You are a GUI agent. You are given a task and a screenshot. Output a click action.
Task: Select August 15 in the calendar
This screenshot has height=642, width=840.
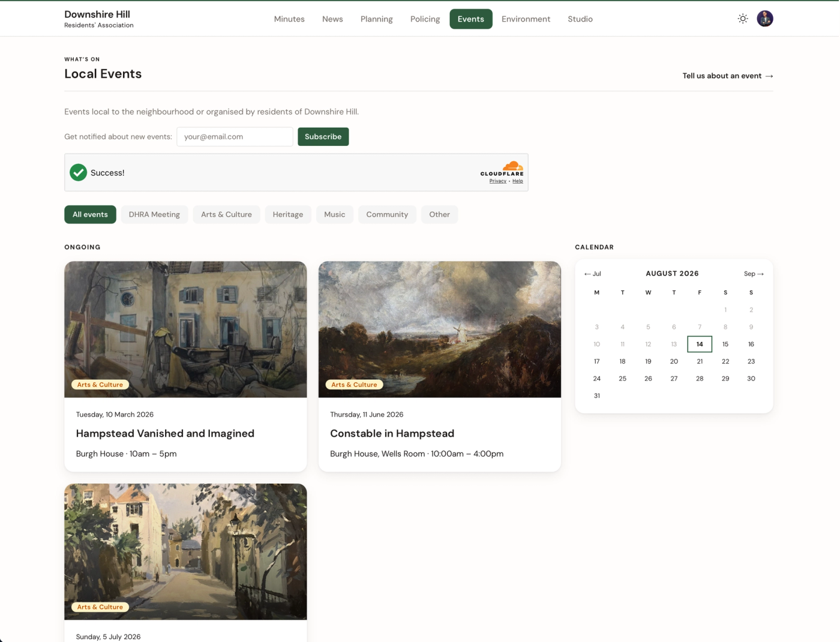[x=725, y=344]
